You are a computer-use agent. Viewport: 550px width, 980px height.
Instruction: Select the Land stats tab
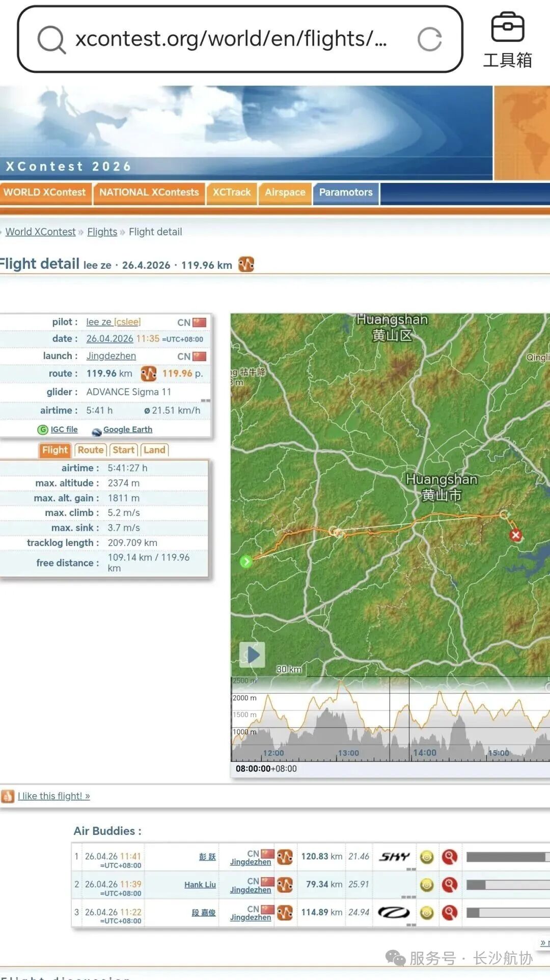click(154, 450)
